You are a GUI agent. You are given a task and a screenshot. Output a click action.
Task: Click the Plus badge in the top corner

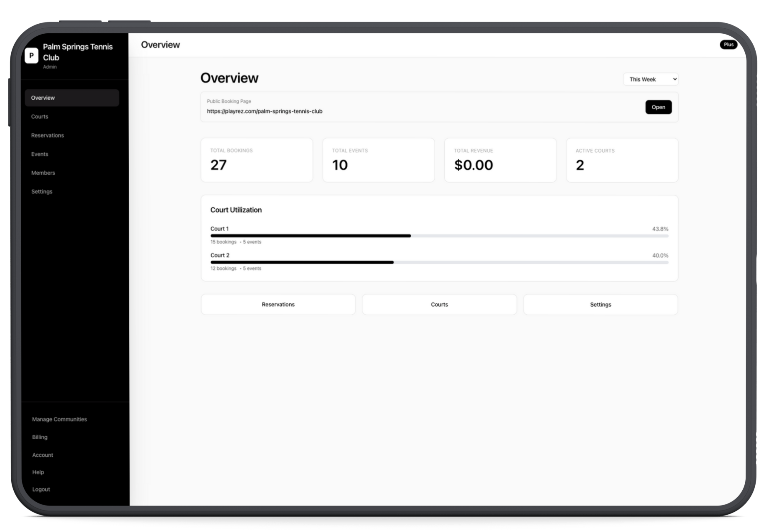point(729,44)
